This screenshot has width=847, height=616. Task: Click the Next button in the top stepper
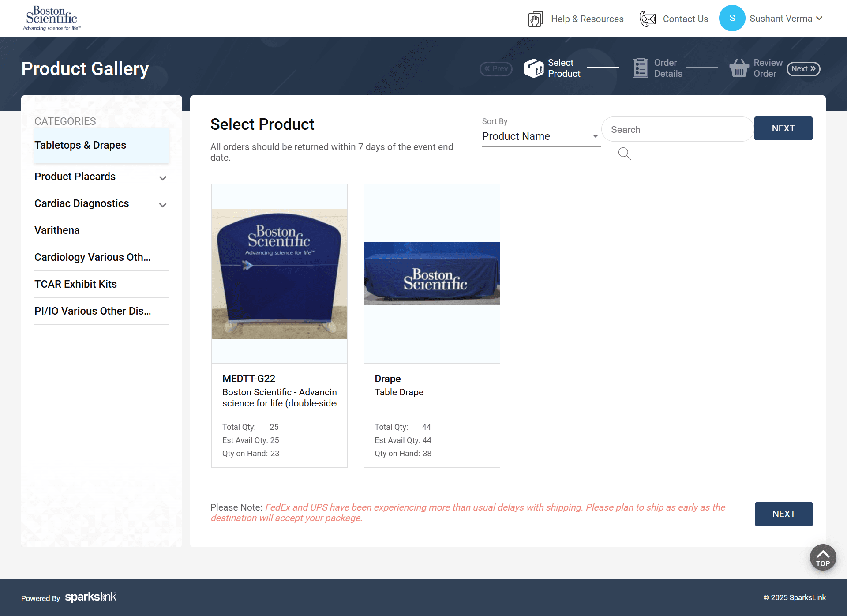point(803,69)
